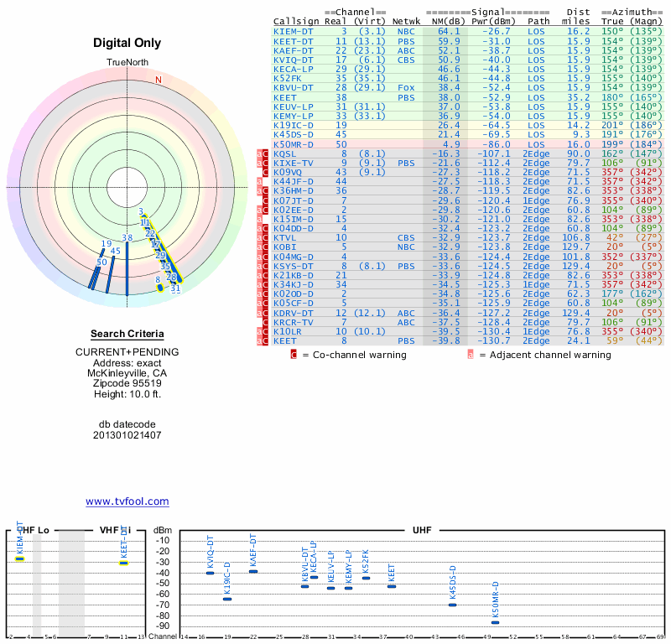Click the NM(dB) column header
Viewport: 671px width, 644px height.
point(443,22)
